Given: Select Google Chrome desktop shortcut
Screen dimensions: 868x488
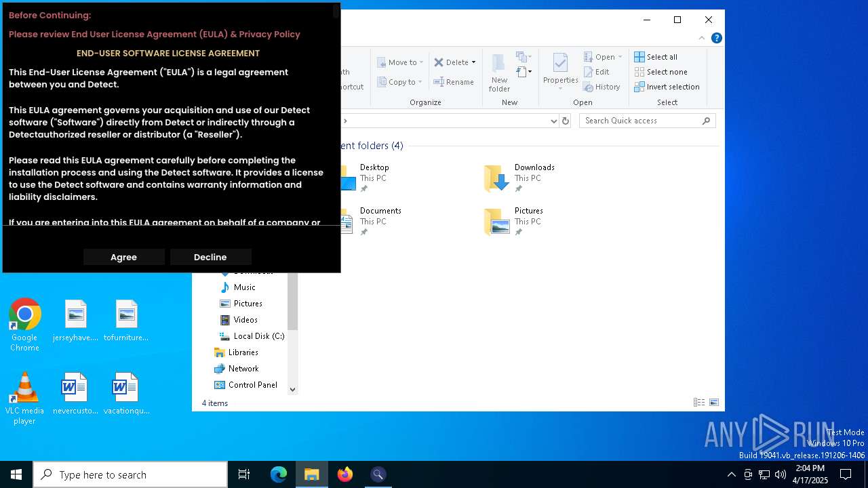Looking at the screenshot, I should pyautogui.click(x=25, y=325).
